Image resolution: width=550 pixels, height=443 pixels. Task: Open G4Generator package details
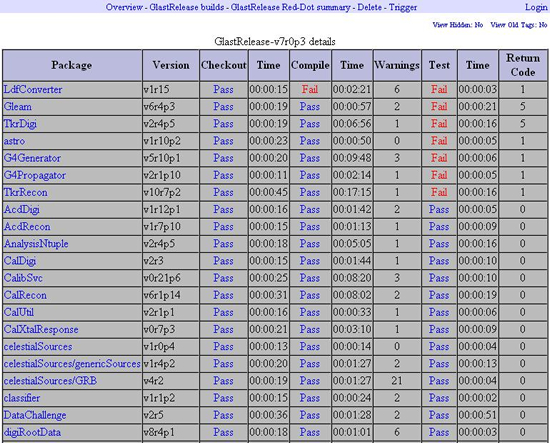click(32, 158)
